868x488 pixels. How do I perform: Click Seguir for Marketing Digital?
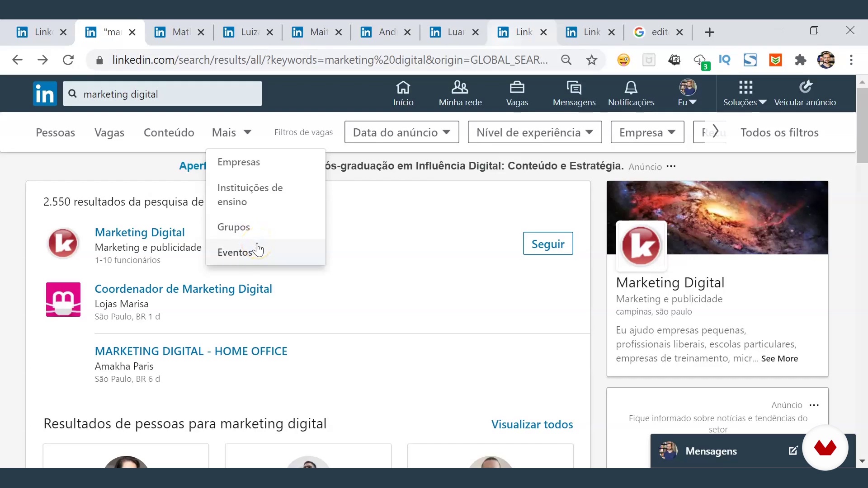548,244
